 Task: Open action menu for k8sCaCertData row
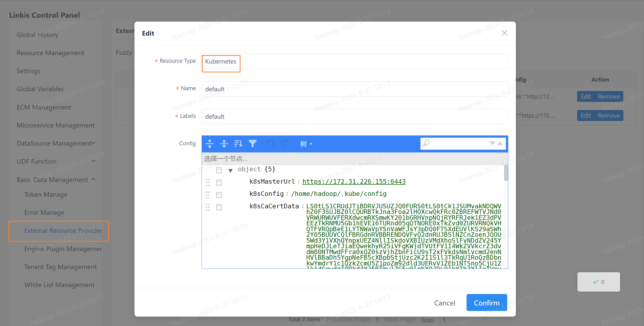pyautogui.click(x=219, y=207)
